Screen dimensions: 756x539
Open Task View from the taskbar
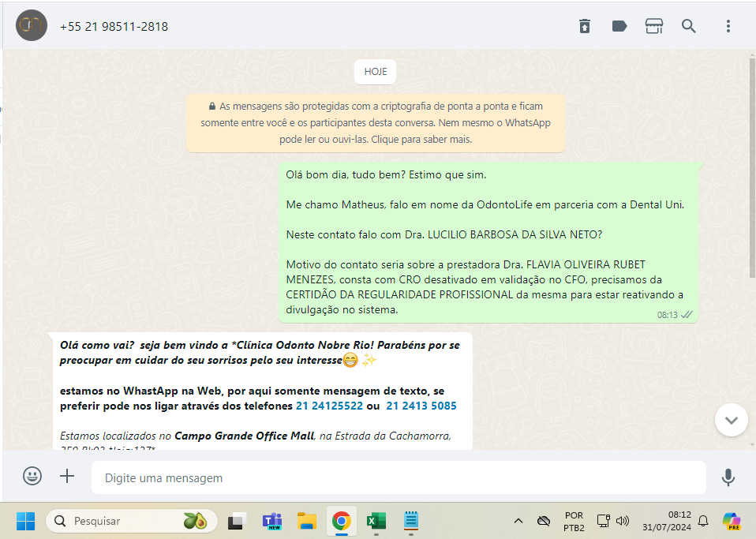coord(237,521)
